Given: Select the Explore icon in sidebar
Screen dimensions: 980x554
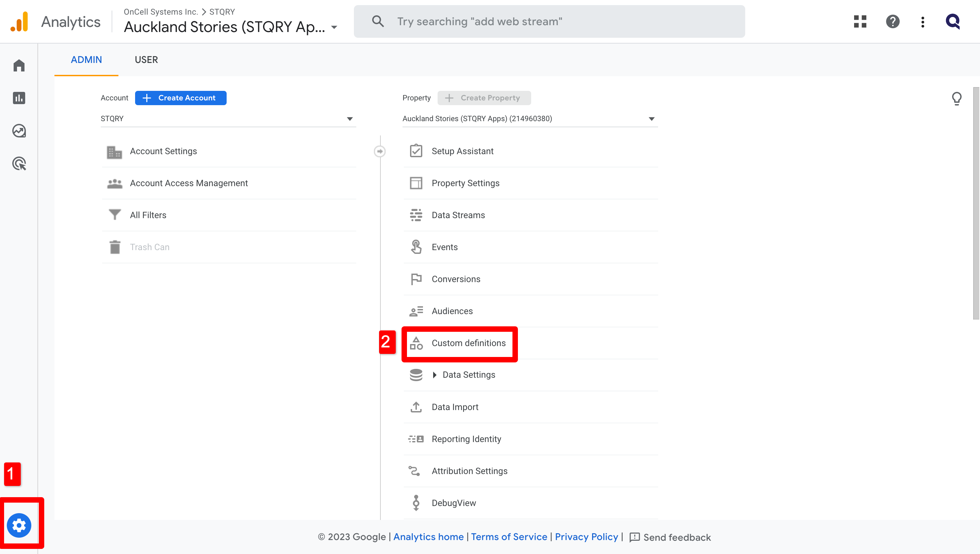Looking at the screenshot, I should [19, 131].
